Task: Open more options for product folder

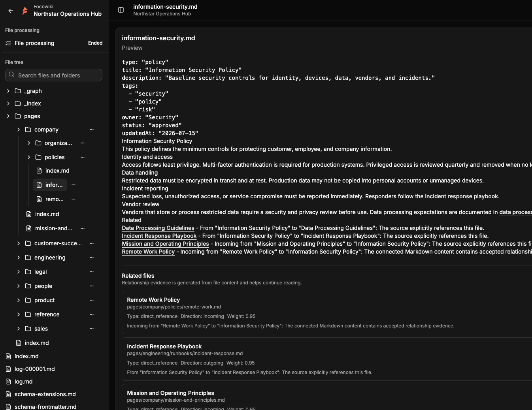Action: [x=92, y=300]
